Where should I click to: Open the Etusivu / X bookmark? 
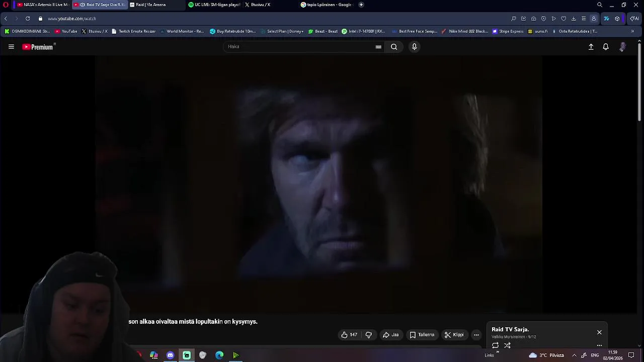[x=95, y=31]
